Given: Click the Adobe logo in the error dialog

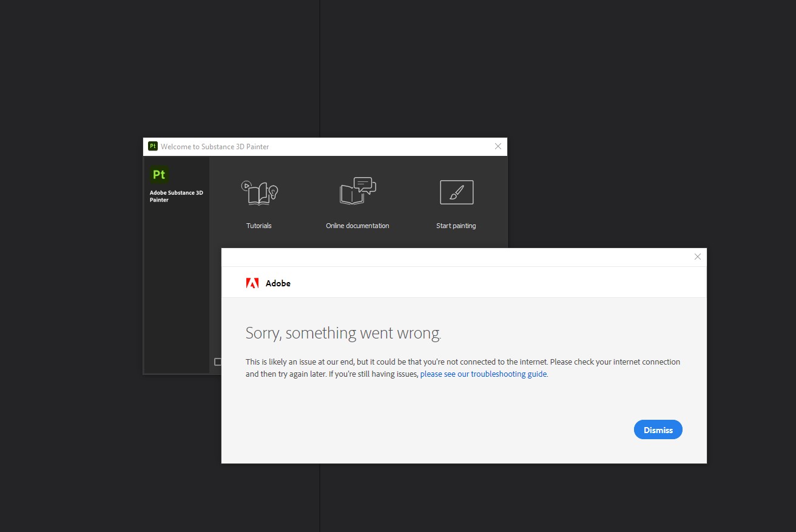Looking at the screenshot, I should tap(253, 283).
